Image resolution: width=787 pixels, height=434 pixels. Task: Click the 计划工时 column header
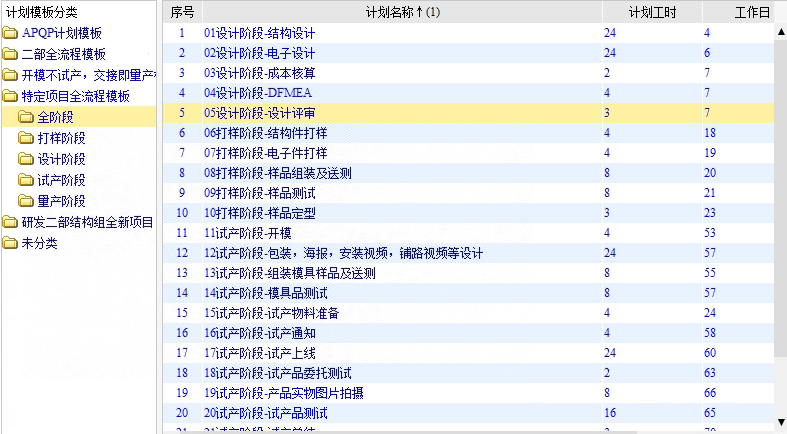pyautogui.click(x=652, y=12)
